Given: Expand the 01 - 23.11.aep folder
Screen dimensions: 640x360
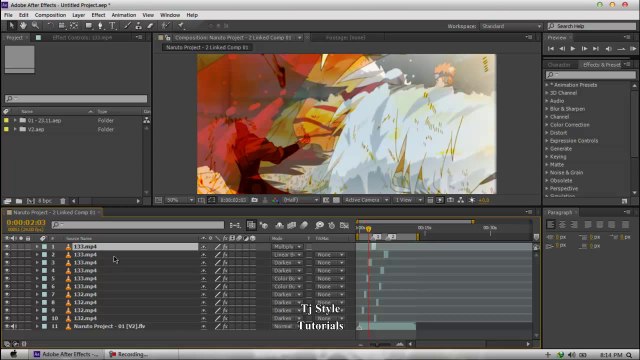Looking at the screenshot, I should [x=15, y=120].
